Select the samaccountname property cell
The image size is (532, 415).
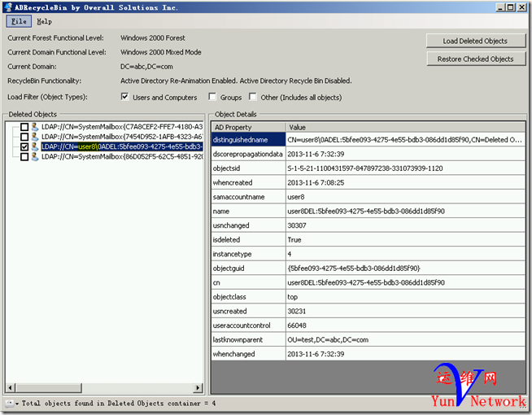pos(248,197)
